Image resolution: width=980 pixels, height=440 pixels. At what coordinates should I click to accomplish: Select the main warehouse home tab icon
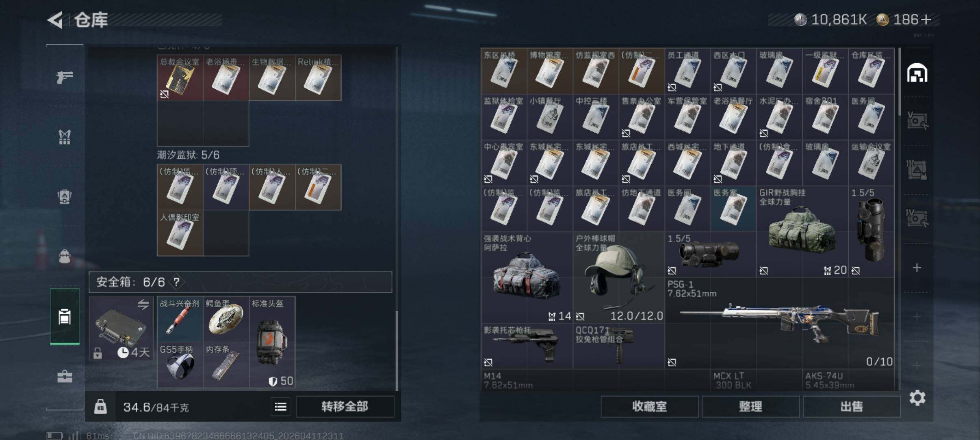[917, 73]
